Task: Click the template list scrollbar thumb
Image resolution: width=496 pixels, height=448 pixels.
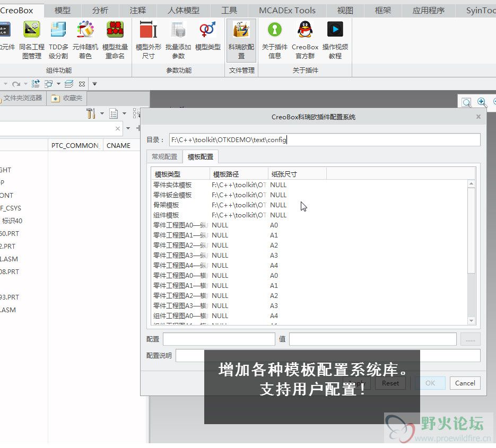Action: coord(471,230)
